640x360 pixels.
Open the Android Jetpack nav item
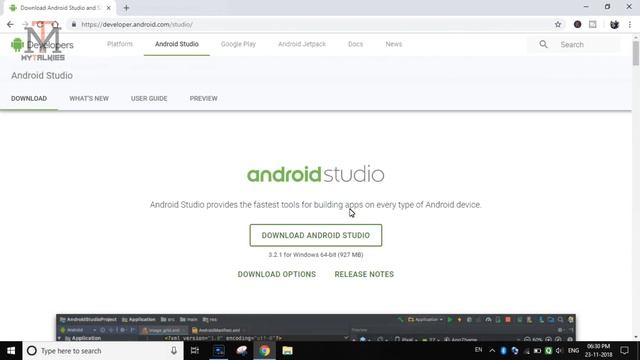[302, 44]
